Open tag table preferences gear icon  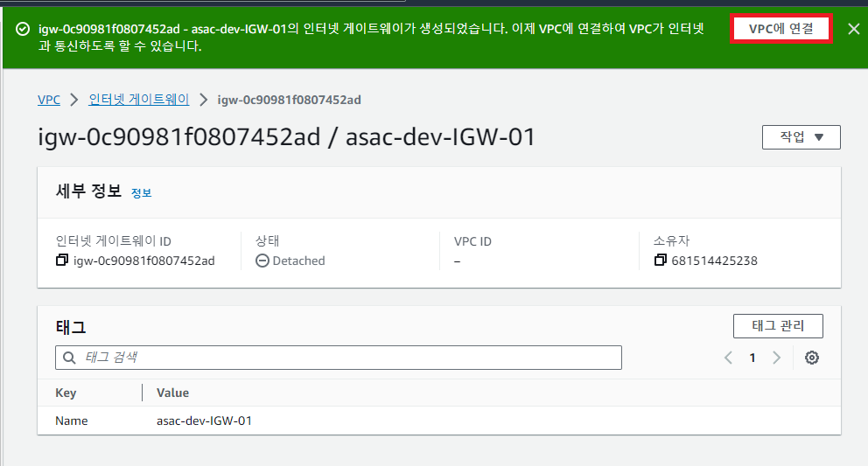811,358
